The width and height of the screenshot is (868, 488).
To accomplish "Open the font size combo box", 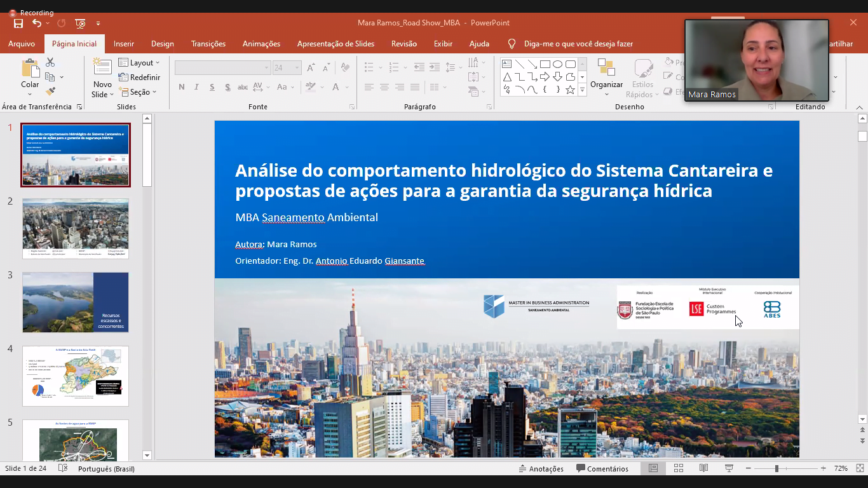I will coord(287,67).
